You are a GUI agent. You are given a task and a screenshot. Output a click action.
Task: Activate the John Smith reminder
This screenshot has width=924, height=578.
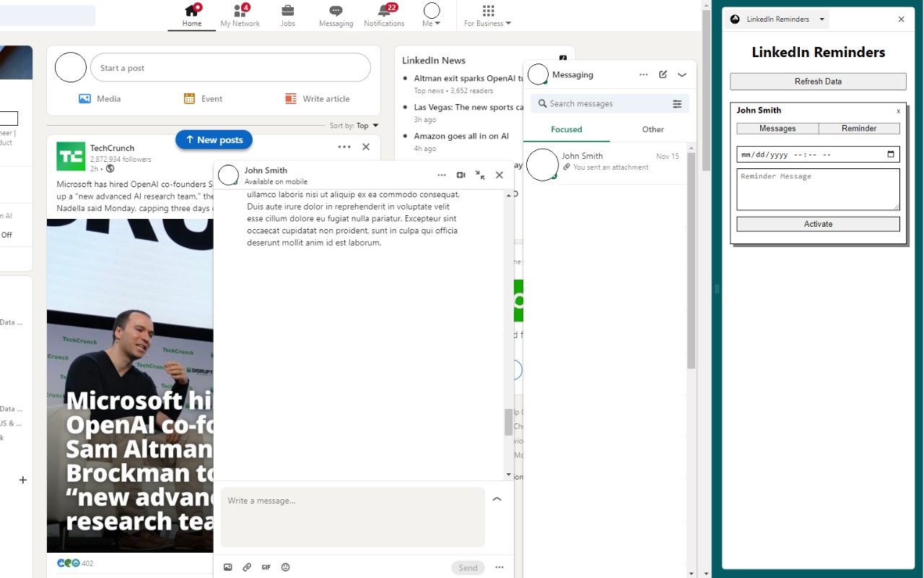point(818,224)
